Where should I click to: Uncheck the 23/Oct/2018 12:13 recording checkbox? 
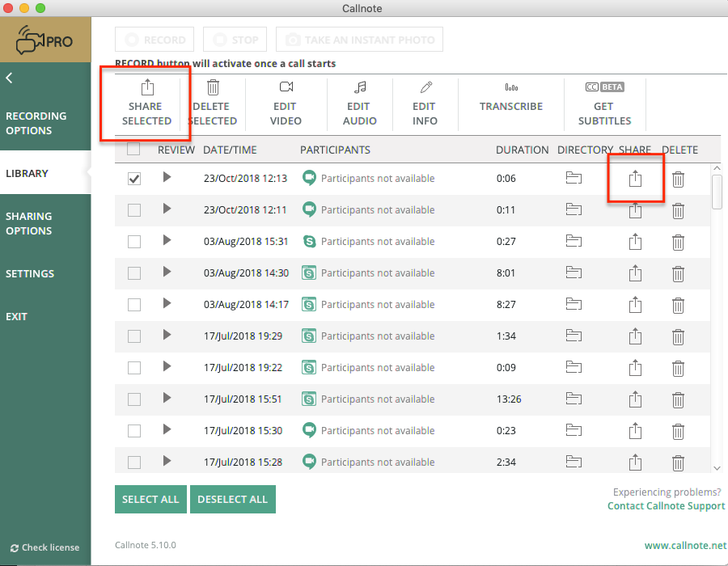click(x=134, y=179)
